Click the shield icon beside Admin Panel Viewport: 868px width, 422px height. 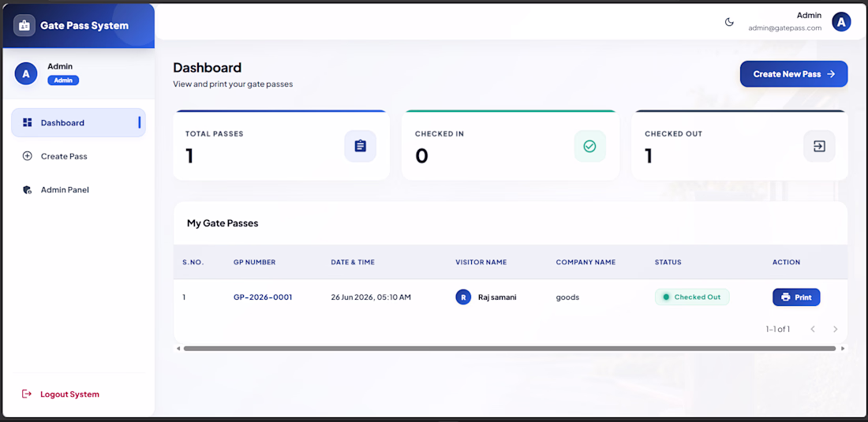click(27, 190)
